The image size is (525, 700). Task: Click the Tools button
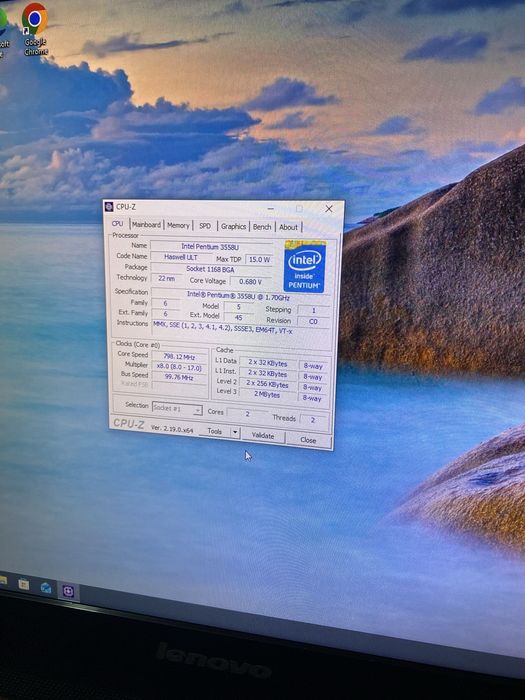[x=214, y=431]
